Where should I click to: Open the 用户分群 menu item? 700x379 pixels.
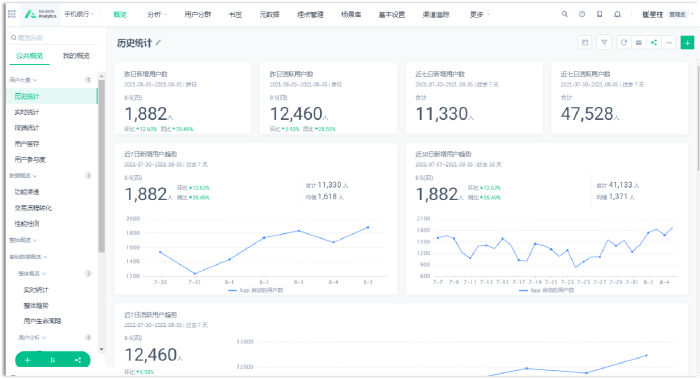coord(197,14)
